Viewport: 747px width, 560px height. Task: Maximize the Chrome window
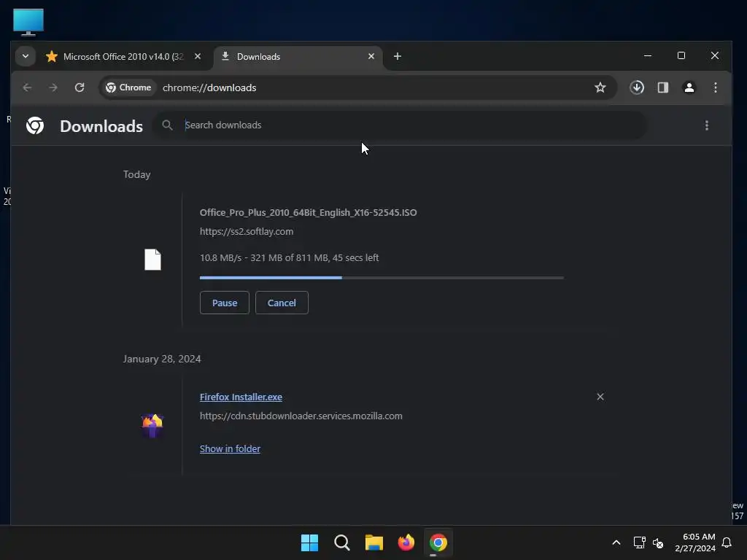pyautogui.click(x=681, y=55)
